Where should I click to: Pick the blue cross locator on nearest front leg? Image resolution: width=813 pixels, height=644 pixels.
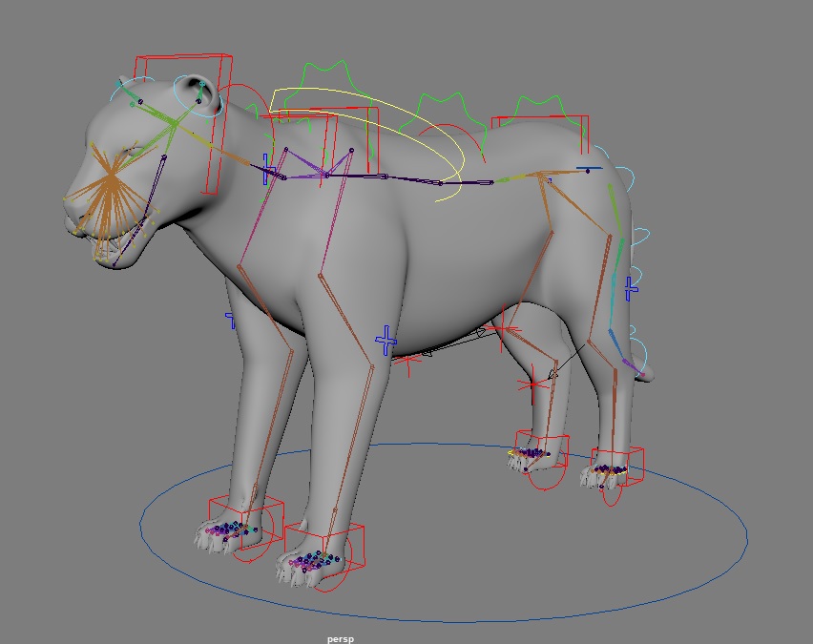pyautogui.click(x=386, y=341)
